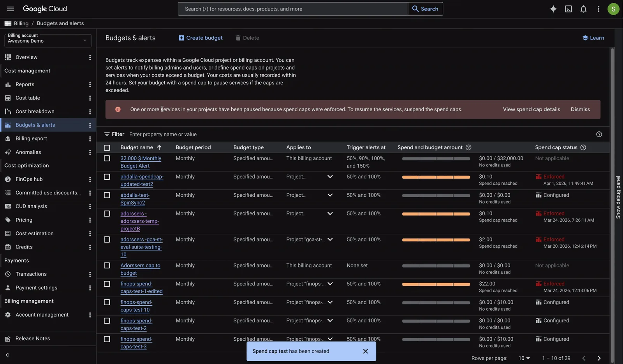Screen dimensions: 623x364
Task: Check the abdalla-spendcap-updated-test2 row checkbox
Action: coord(107,177)
